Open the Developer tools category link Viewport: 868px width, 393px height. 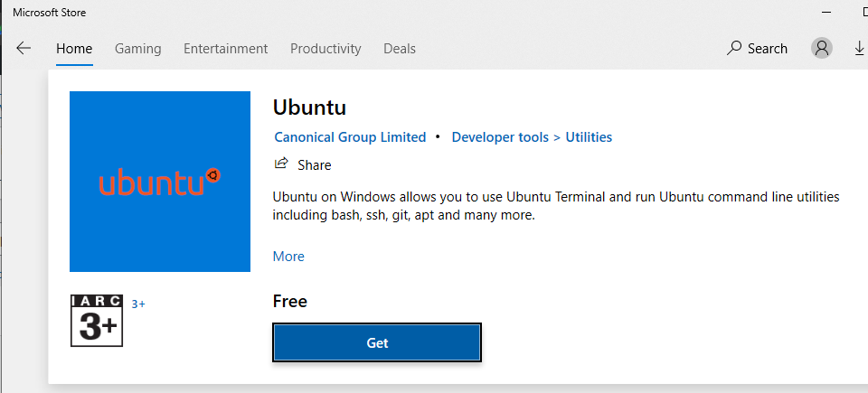500,137
